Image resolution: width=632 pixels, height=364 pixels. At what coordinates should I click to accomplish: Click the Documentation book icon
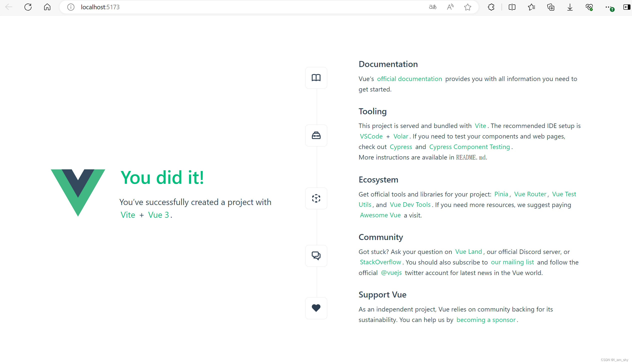(316, 78)
